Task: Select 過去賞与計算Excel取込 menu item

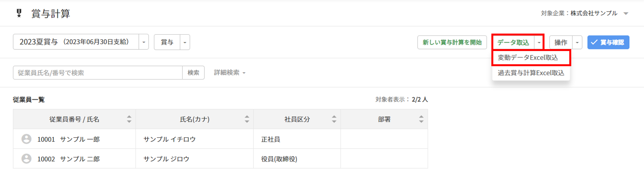Action: click(x=531, y=73)
